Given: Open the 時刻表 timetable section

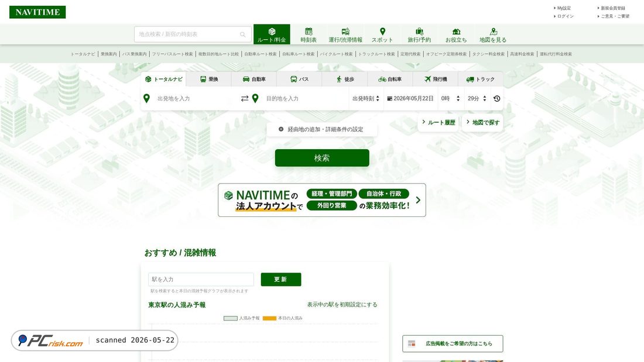Looking at the screenshot, I should 309,35.
